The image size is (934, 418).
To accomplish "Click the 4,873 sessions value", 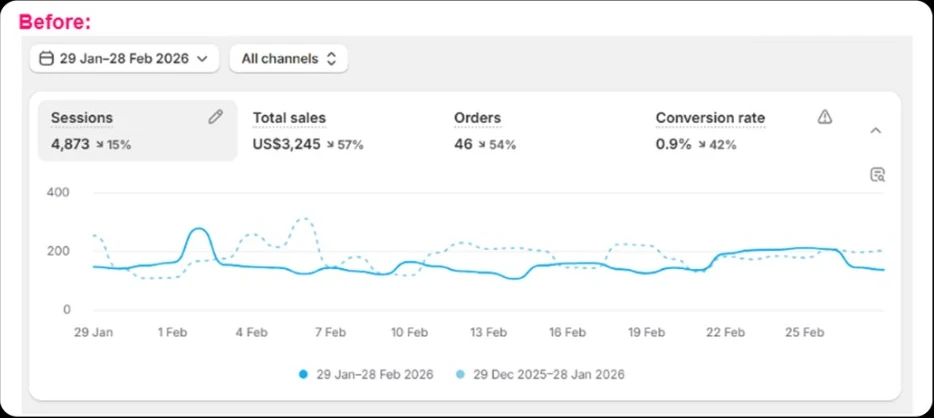I will click(70, 144).
